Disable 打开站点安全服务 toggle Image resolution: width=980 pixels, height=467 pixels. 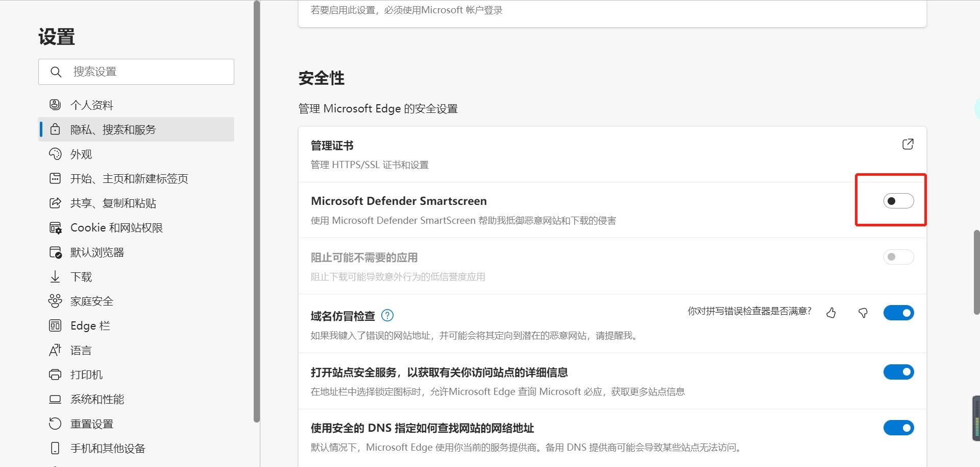(x=898, y=372)
